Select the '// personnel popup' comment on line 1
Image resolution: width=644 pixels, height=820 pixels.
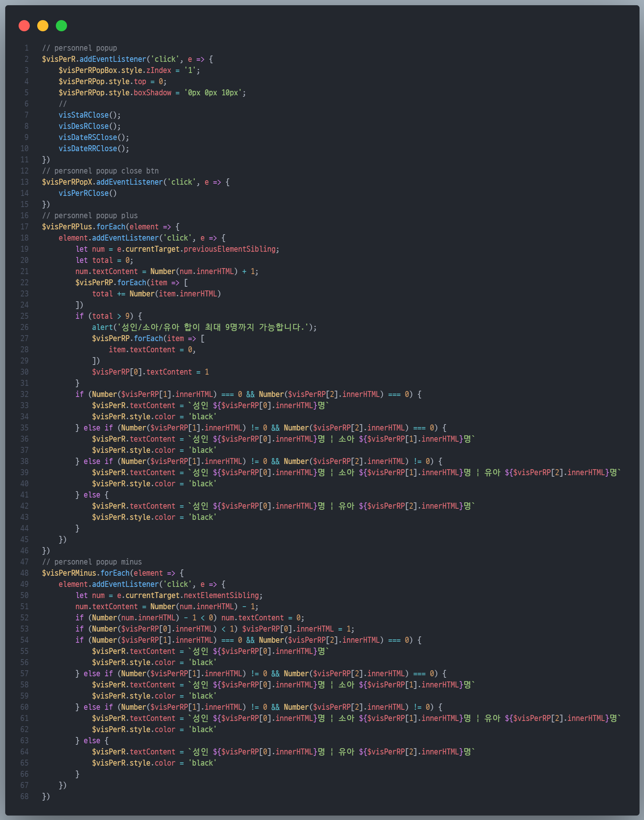coord(79,48)
